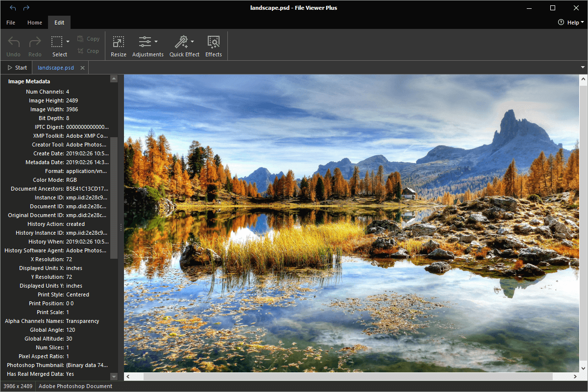Close the landscape.psd tab
The image size is (588, 392).
coord(82,68)
